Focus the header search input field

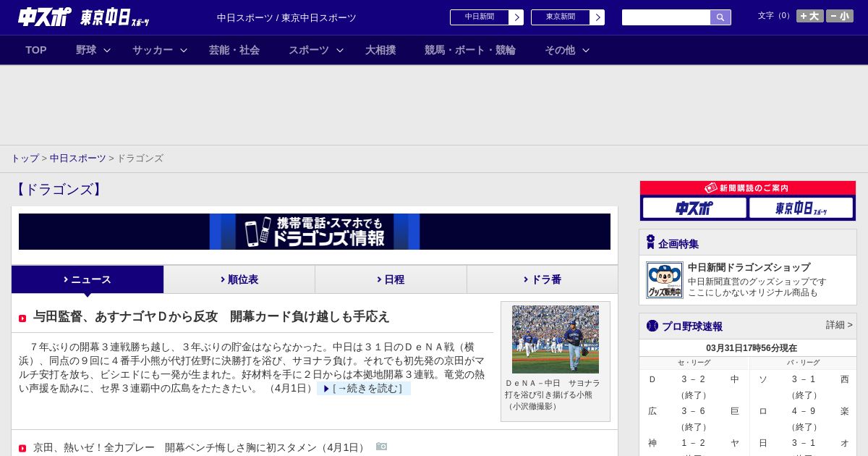pyautogui.click(x=666, y=17)
